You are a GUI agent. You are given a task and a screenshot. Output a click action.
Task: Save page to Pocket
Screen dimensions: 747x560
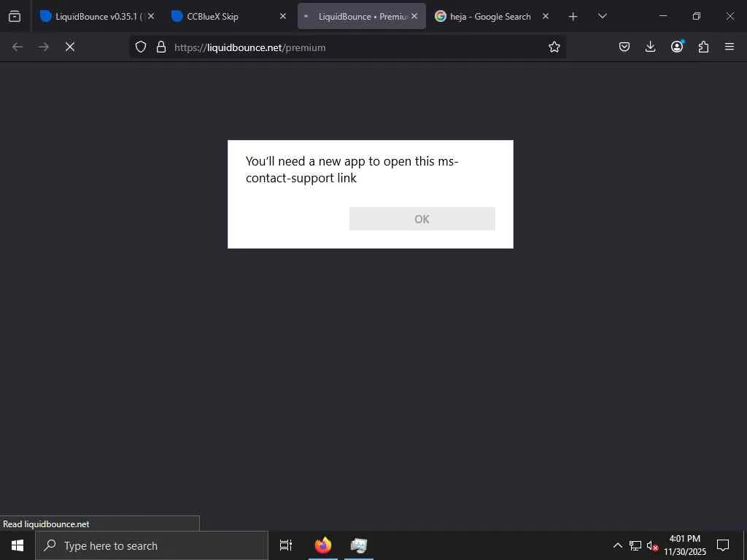[x=624, y=47]
